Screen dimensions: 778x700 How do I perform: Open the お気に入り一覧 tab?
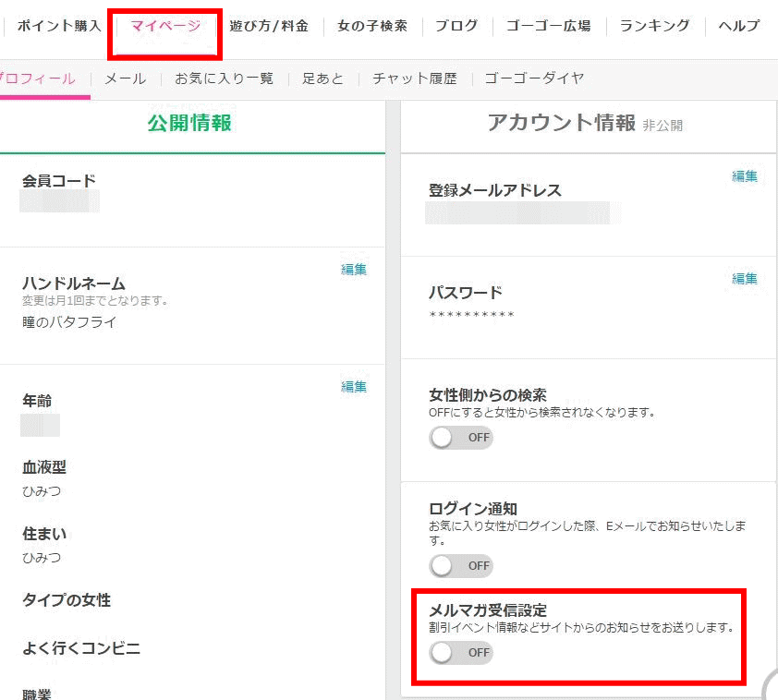[225, 78]
